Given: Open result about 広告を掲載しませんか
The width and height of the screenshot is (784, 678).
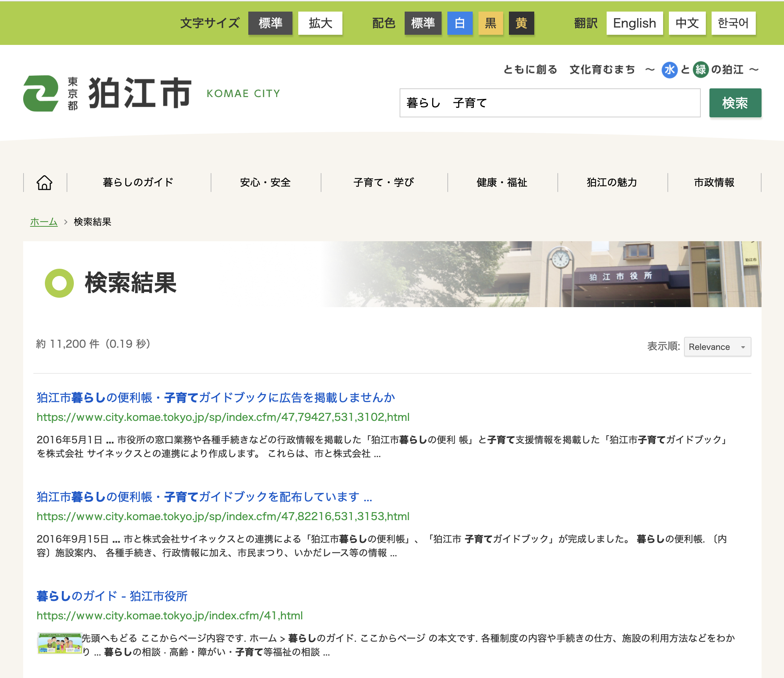Looking at the screenshot, I should (216, 397).
